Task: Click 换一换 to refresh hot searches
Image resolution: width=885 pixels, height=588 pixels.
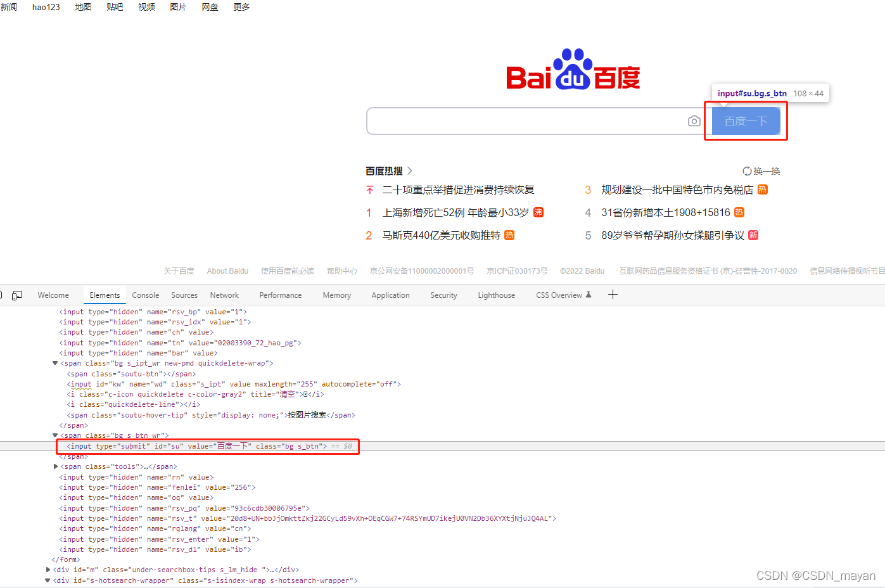Action: 767,171
